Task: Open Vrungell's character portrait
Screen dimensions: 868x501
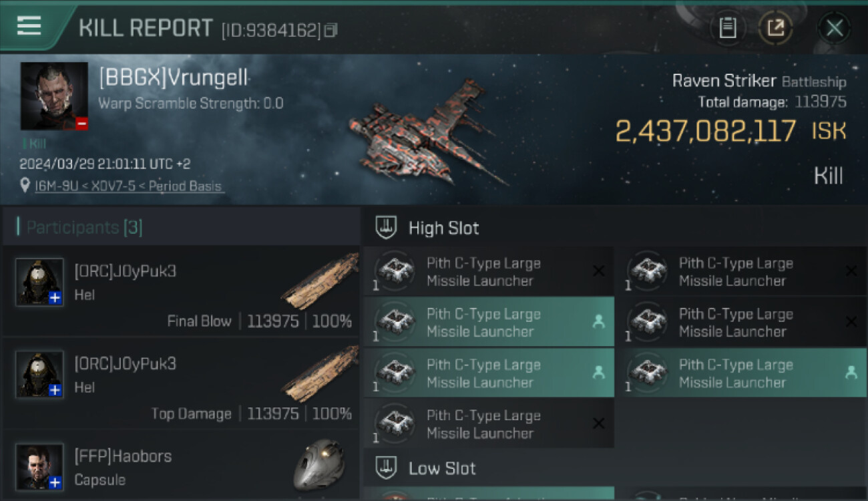Action: click(54, 96)
